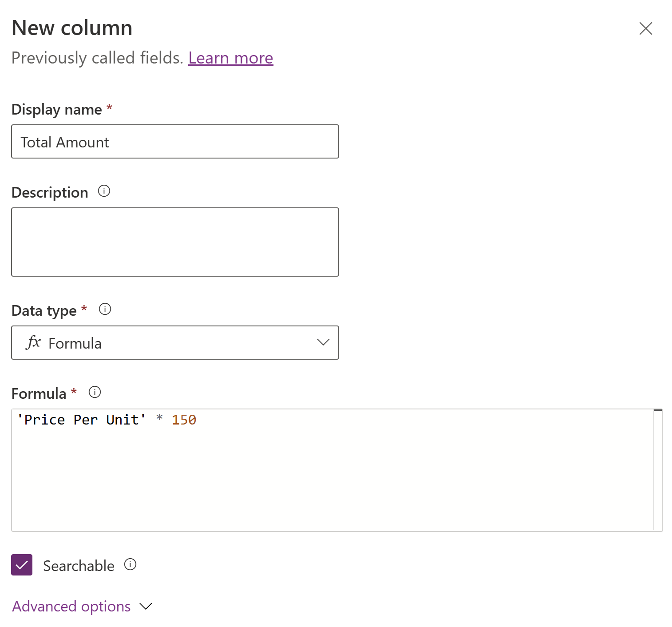Select the Total Amount text
Viewport: 672px width, 627px height.
64,142
